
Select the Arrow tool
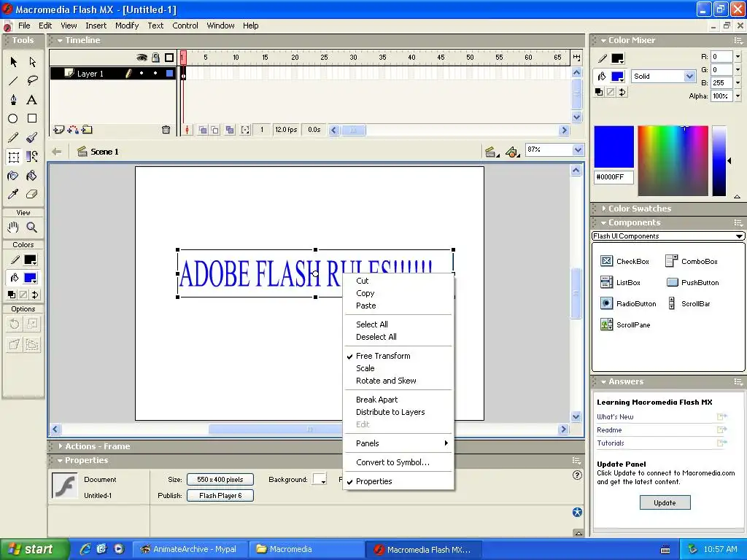pyautogui.click(x=13, y=62)
